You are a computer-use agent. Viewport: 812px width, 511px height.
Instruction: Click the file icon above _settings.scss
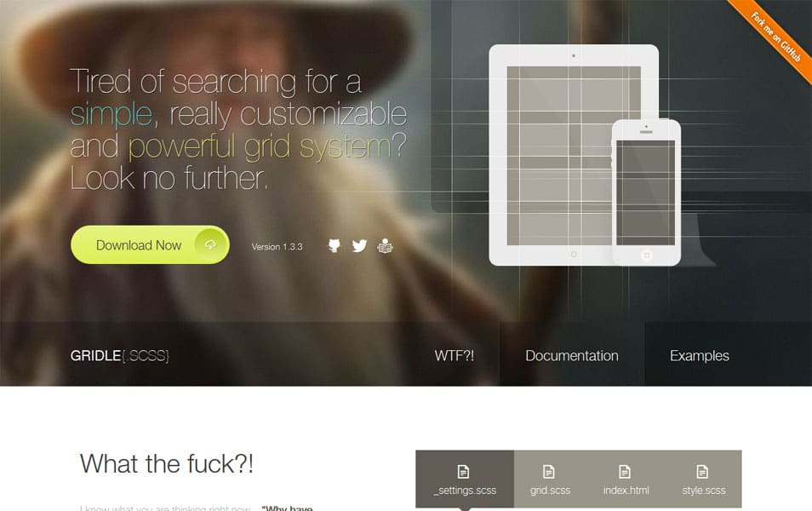[464, 471]
